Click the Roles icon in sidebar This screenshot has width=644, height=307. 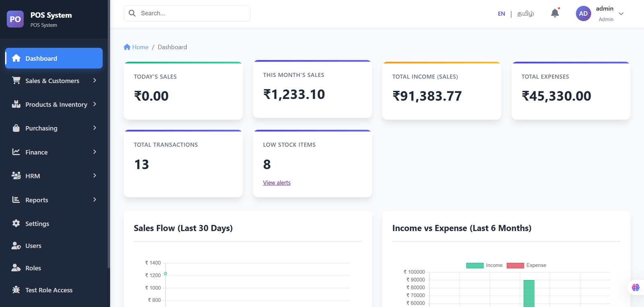click(16, 268)
